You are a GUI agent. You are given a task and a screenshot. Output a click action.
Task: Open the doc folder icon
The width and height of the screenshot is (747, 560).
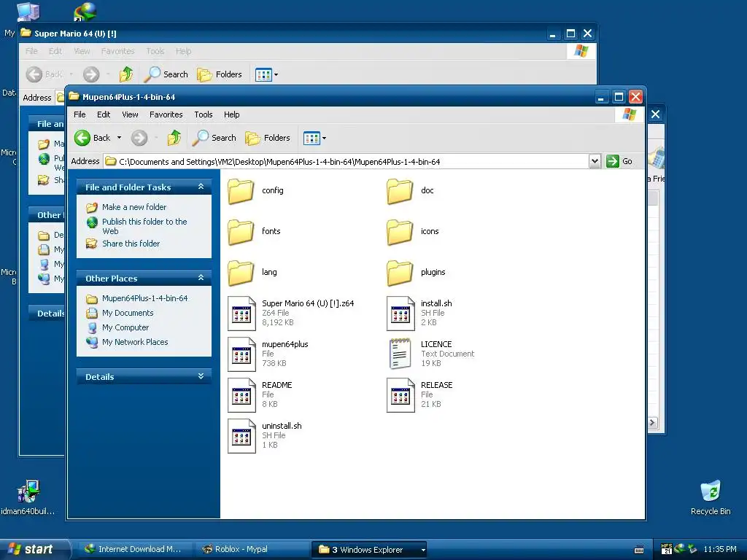(x=400, y=191)
